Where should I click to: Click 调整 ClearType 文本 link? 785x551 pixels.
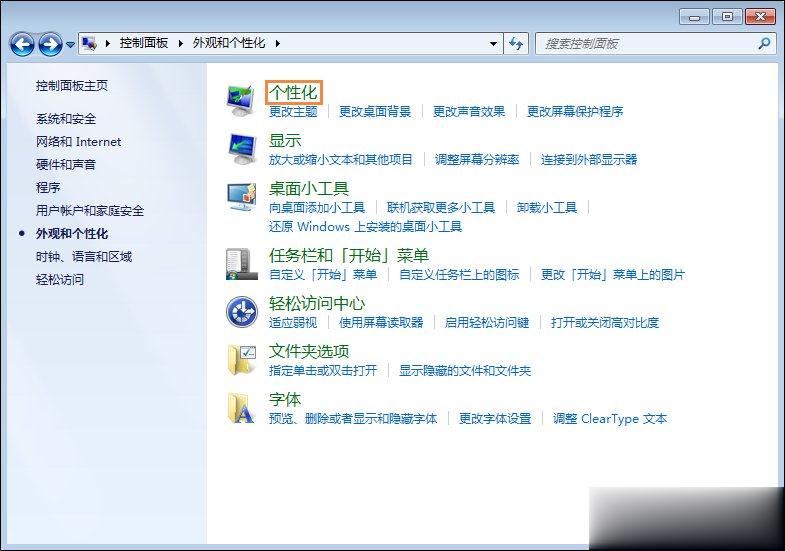tap(610, 418)
